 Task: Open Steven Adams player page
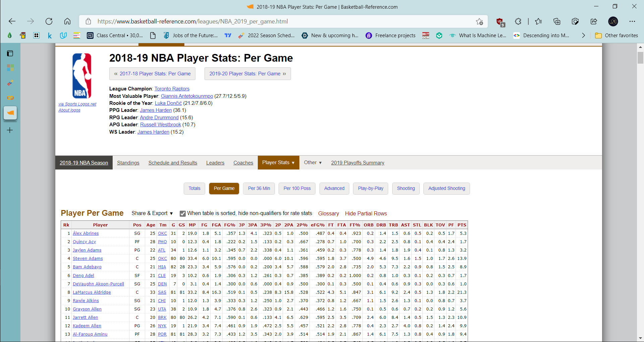[x=88, y=259]
